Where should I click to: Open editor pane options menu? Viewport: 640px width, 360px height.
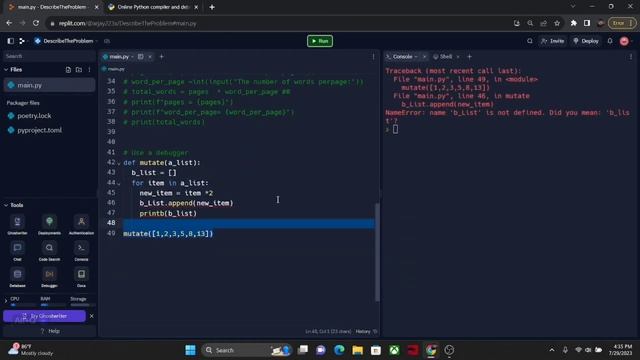coord(373,57)
